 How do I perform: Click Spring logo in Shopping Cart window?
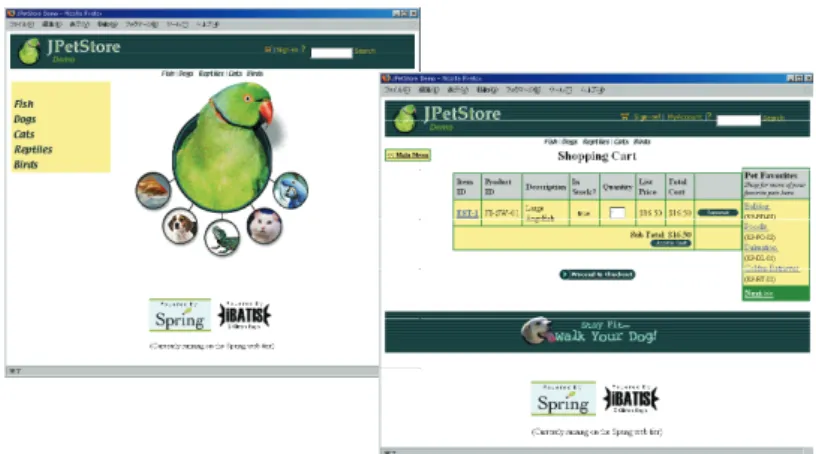[x=563, y=398]
